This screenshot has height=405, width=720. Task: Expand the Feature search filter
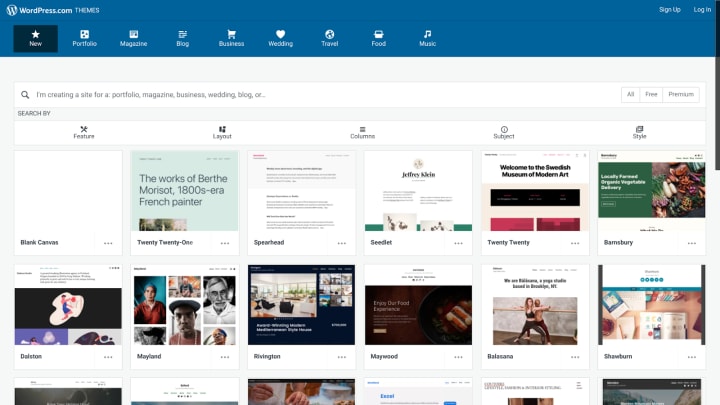click(84, 133)
